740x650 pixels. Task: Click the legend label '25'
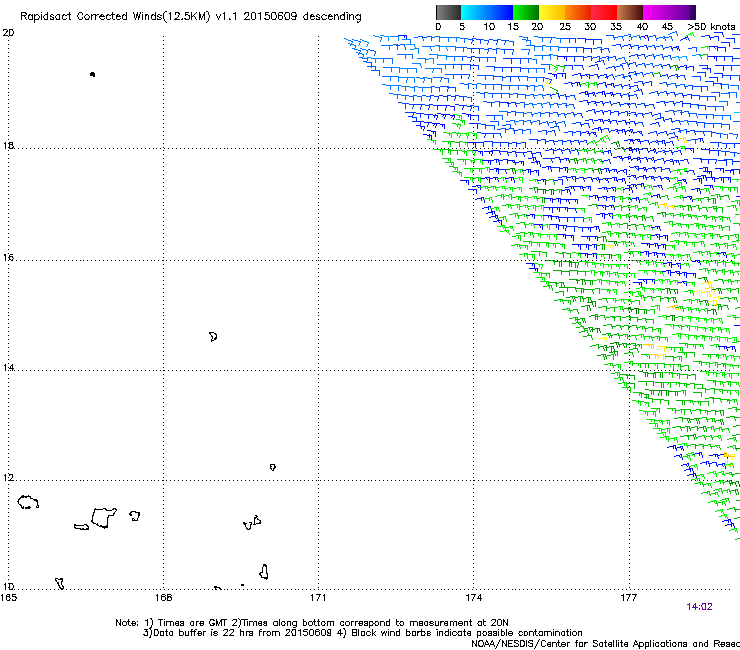(x=565, y=27)
